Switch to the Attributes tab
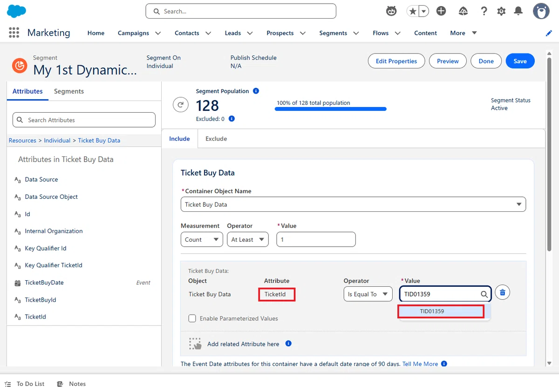The width and height of the screenshot is (559, 392). [x=27, y=91]
